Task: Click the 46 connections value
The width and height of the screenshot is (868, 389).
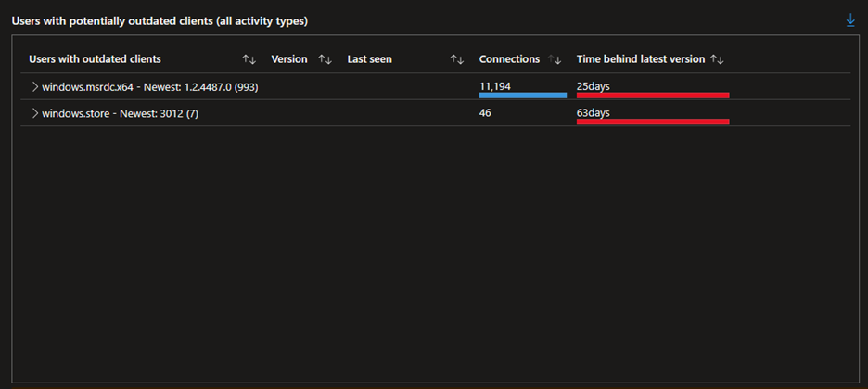Action: tap(485, 112)
